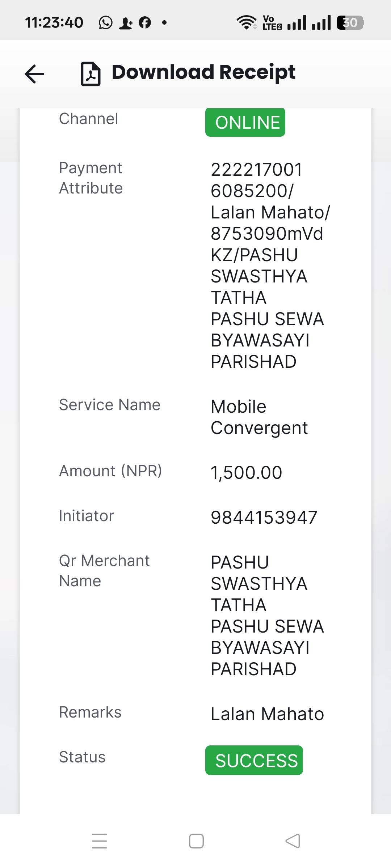The width and height of the screenshot is (391, 868).
Task: Tap the battery level indicator
Action: [x=350, y=22]
